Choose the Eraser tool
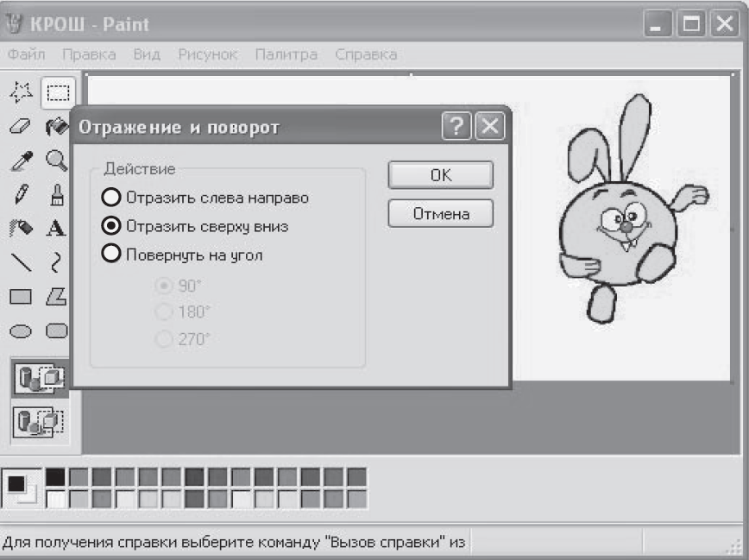 21,127
